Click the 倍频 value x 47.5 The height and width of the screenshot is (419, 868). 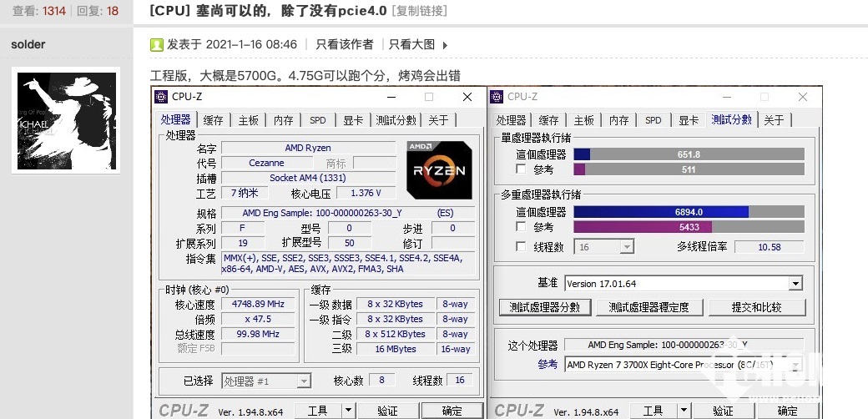point(258,319)
